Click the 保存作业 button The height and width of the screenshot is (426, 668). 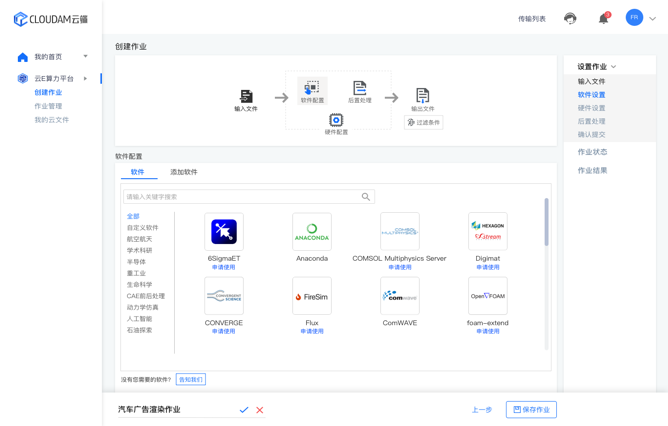531,409
